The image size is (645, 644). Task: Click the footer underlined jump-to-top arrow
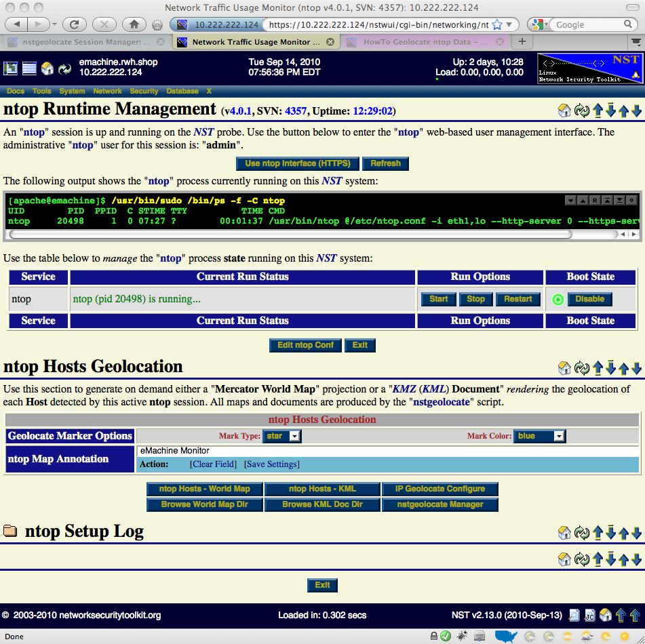621,616
